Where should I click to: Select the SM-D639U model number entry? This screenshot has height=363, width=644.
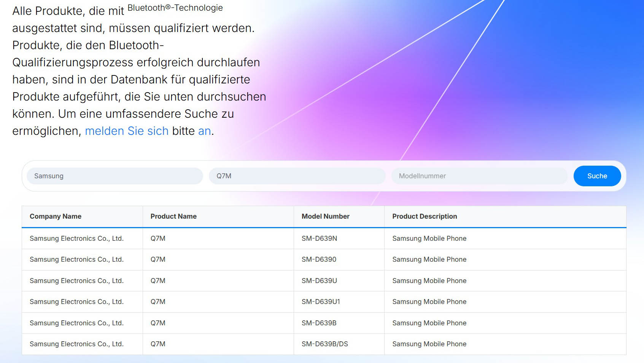(x=319, y=281)
